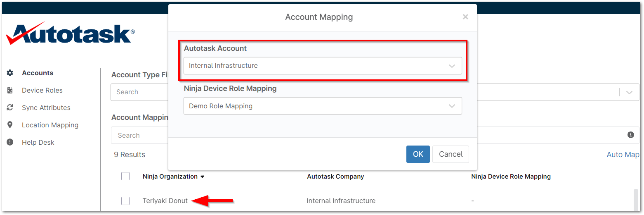Navigate to Location Mapping
Viewport: 644px width, 215px height.
(50, 125)
